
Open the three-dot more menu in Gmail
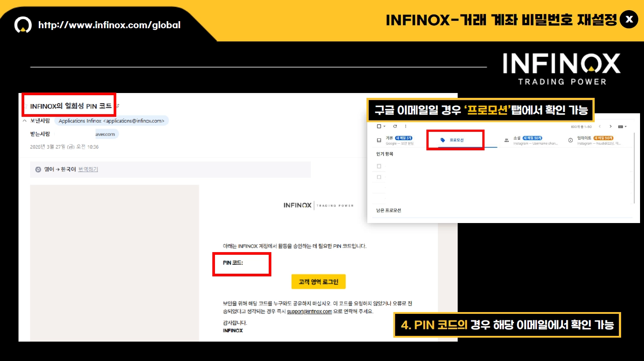(x=406, y=126)
